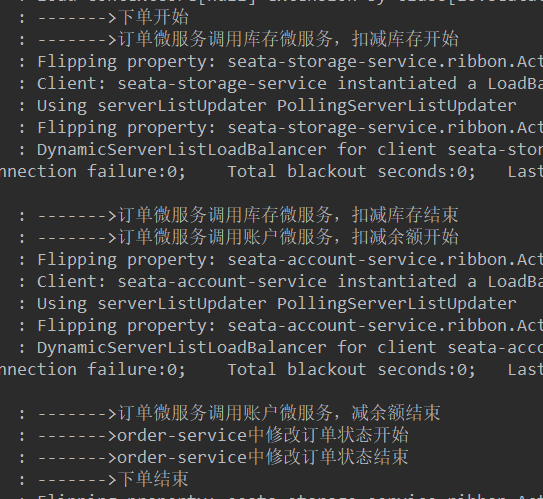543x499 pixels.
Task: Click the '扣减余额开始' log line
Action: [239, 237]
